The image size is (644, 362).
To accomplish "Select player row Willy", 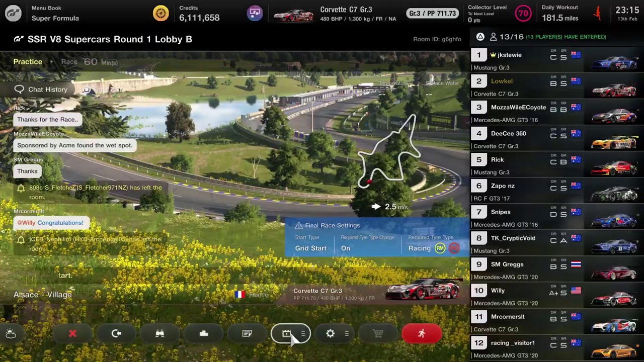I will coord(557,296).
